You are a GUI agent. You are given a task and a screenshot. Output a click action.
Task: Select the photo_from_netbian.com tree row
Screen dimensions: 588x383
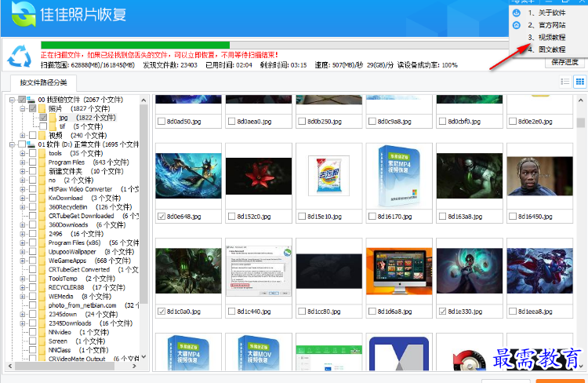[x=93, y=305]
